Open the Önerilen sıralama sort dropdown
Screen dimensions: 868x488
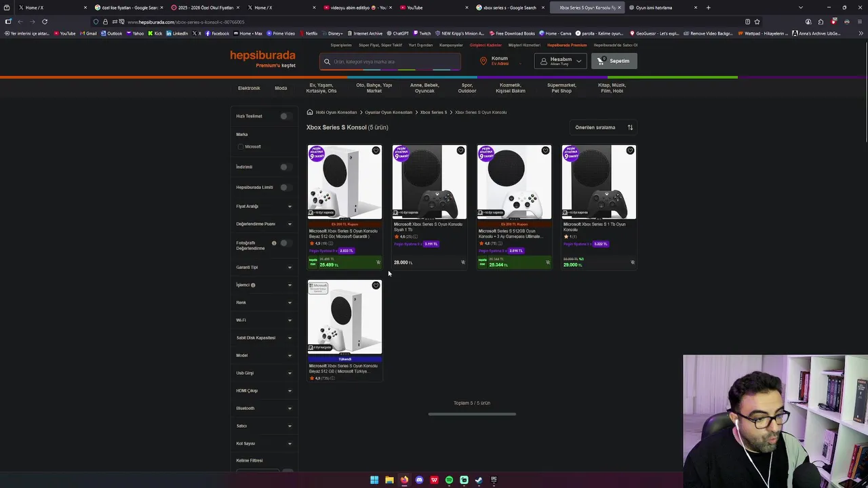[x=604, y=127]
